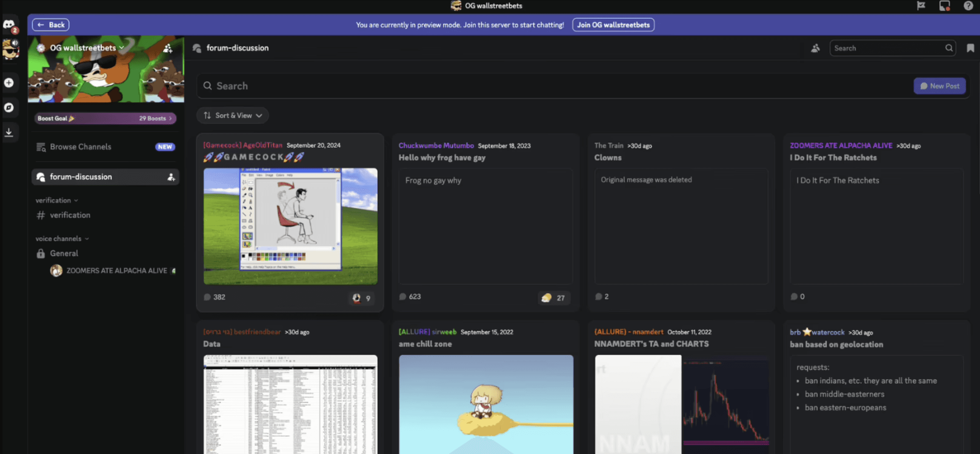Open the Sort & View dropdown

(x=232, y=115)
